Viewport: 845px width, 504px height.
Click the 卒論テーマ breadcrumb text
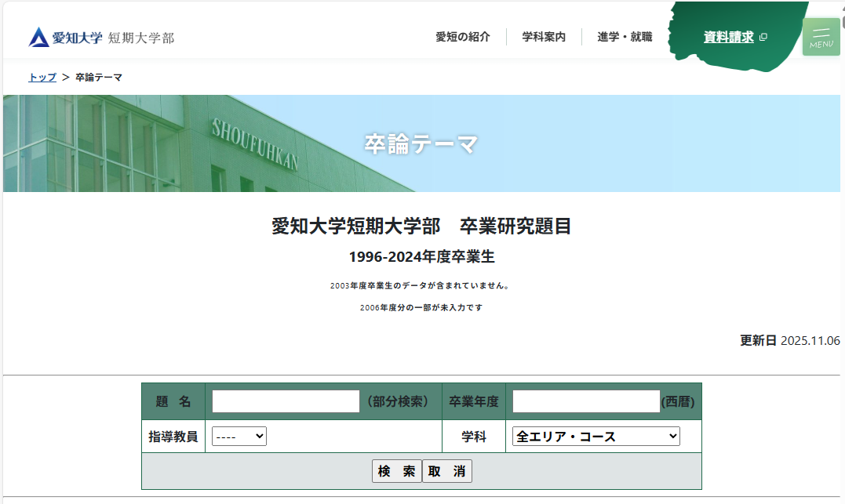[x=99, y=78]
